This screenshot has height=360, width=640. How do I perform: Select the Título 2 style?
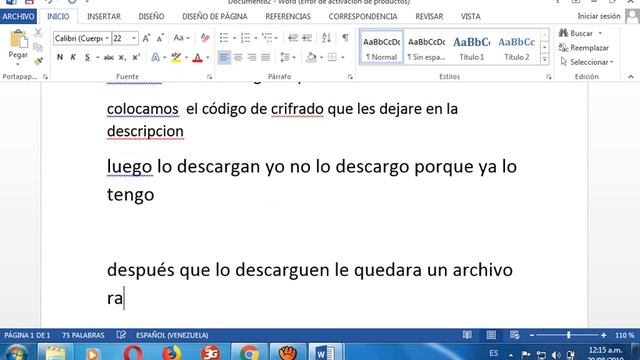[x=516, y=47]
